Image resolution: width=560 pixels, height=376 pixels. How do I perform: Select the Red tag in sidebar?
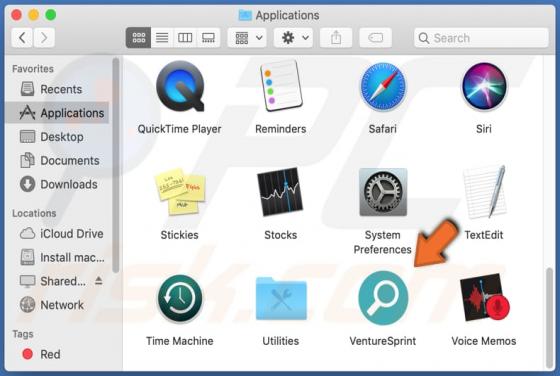click(x=57, y=354)
